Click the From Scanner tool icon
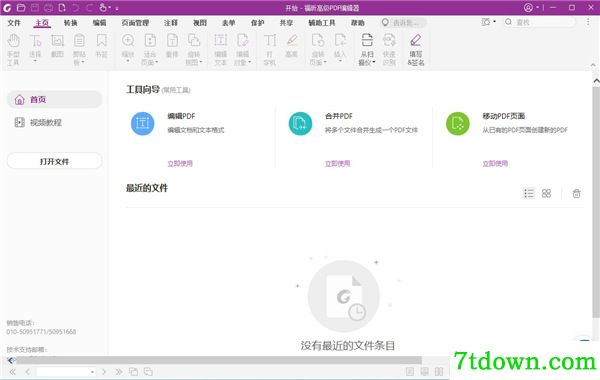The width and height of the screenshot is (600, 380). click(367, 40)
